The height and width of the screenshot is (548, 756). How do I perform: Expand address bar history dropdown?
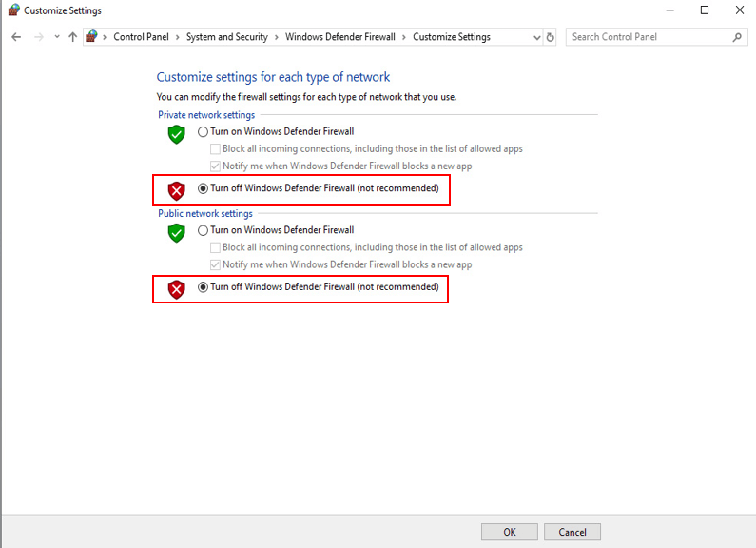[536, 38]
